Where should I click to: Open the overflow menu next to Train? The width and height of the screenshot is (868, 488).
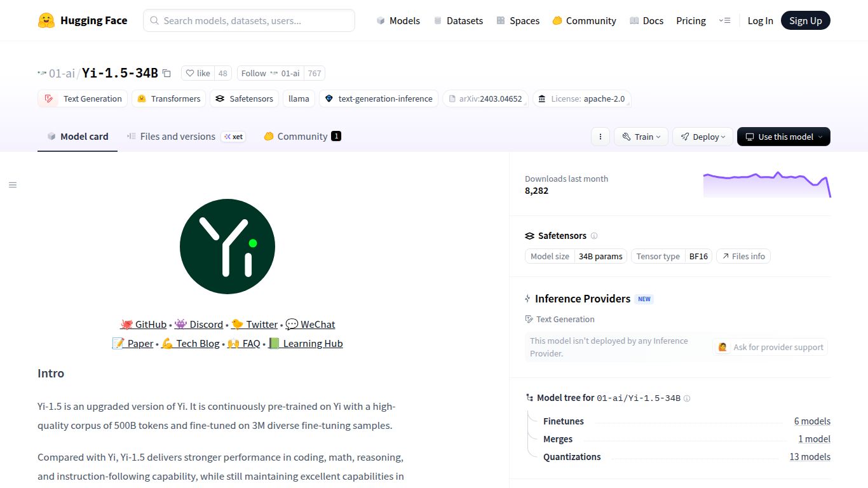[600, 137]
